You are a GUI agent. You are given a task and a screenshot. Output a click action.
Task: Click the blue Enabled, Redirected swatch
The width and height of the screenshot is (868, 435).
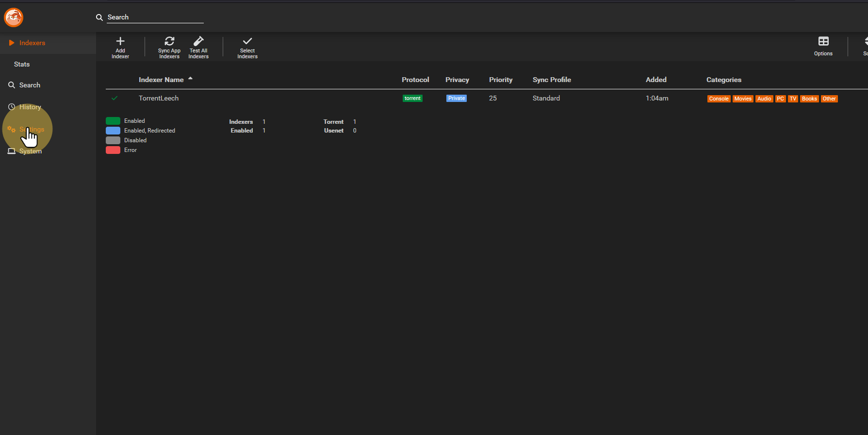(x=113, y=131)
